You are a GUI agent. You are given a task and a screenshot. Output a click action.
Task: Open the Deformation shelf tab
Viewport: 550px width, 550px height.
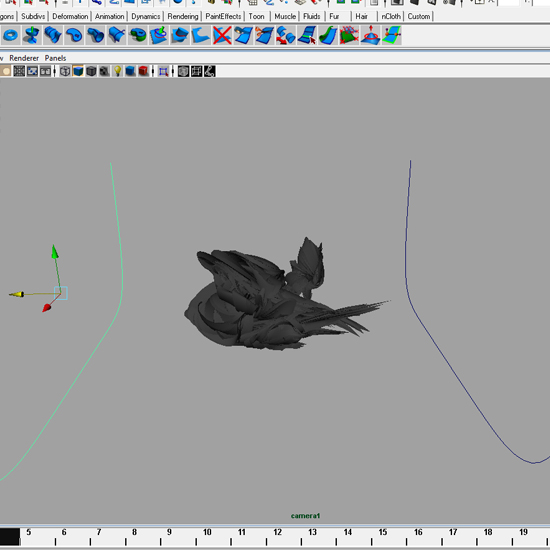(70, 16)
